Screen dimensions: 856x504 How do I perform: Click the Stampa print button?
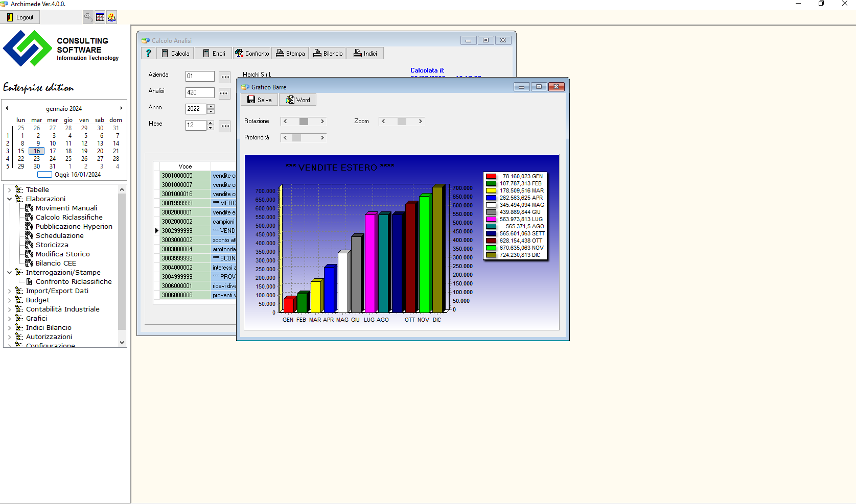click(290, 53)
